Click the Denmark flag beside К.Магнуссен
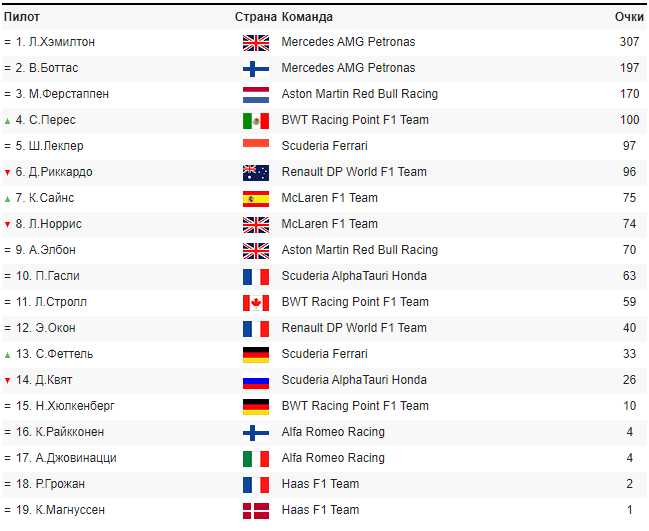 256,511
